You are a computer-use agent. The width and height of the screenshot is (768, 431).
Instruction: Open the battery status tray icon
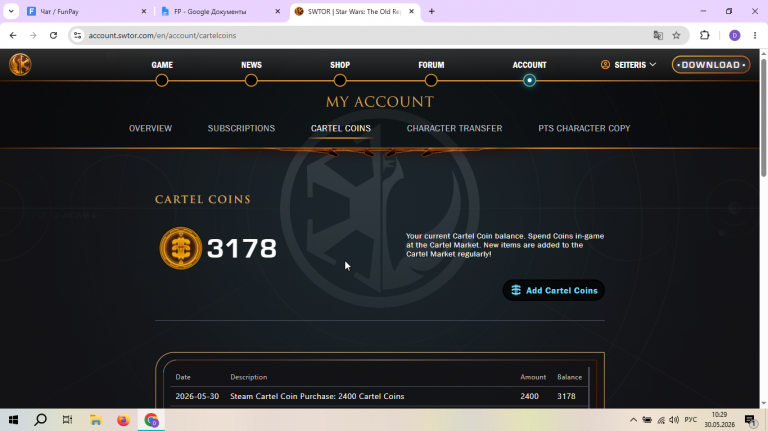(x=647, y=420)
